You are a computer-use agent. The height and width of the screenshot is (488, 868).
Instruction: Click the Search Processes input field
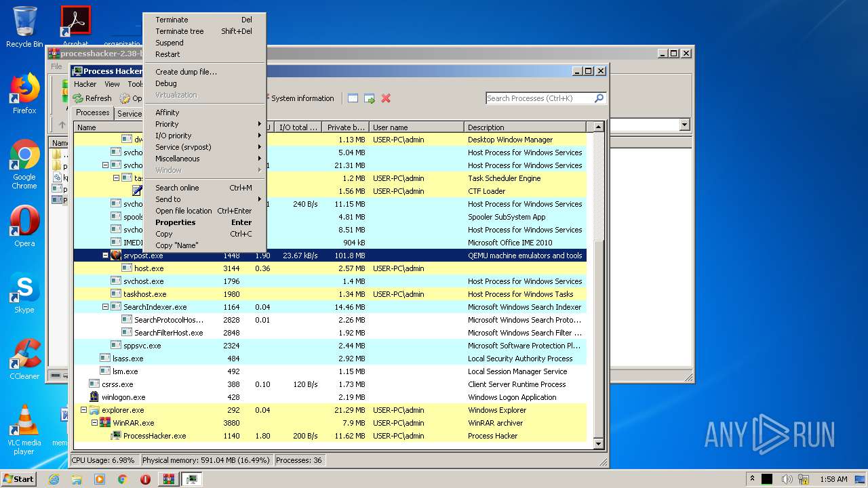tap(540, 98)
